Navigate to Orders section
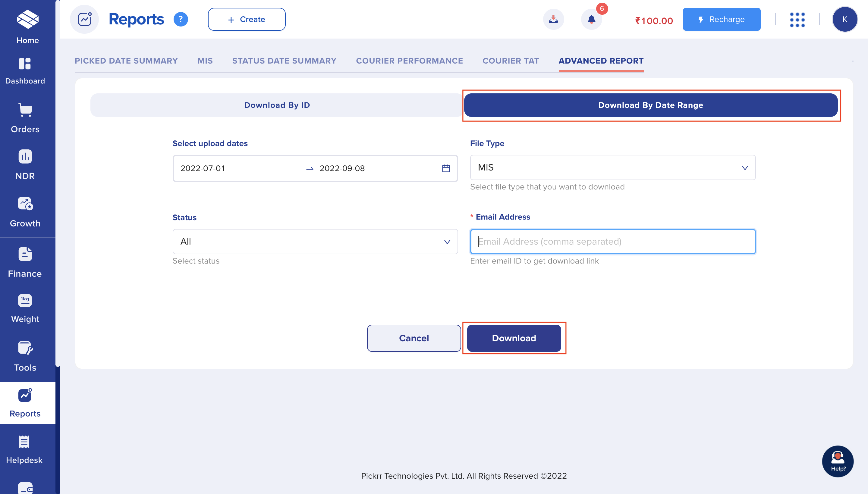868x494 pixels. pyautogui.click(x=24, y=117)
